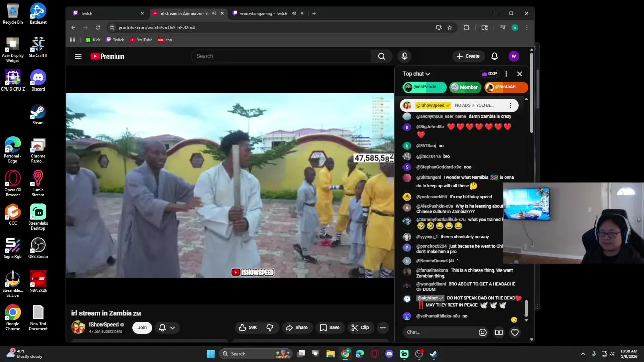Bookmark this page with the star

450,27
